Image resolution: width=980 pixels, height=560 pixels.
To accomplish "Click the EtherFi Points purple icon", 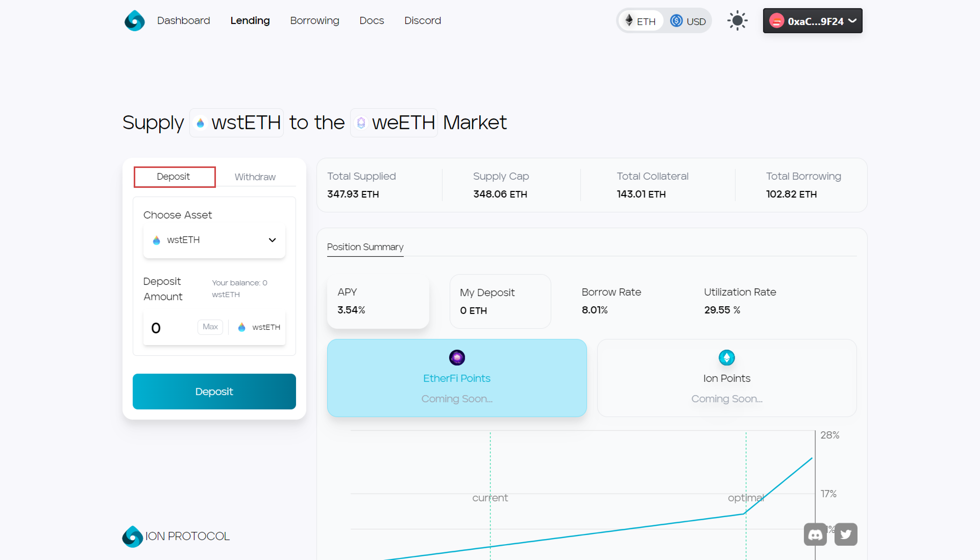I will pos(457,358).
